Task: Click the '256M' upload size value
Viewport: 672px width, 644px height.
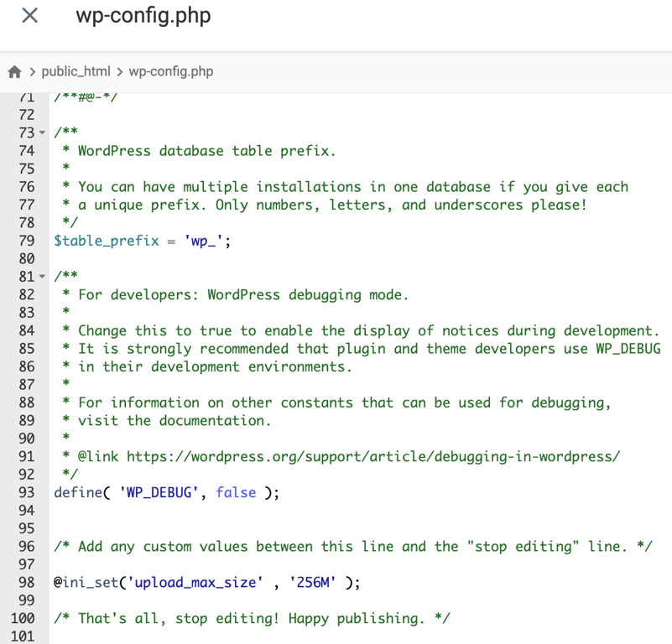Action: (x=311, y=582)
